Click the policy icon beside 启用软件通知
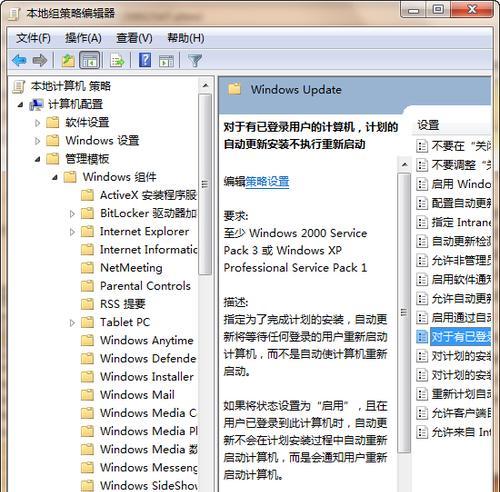 pos(422,280)
